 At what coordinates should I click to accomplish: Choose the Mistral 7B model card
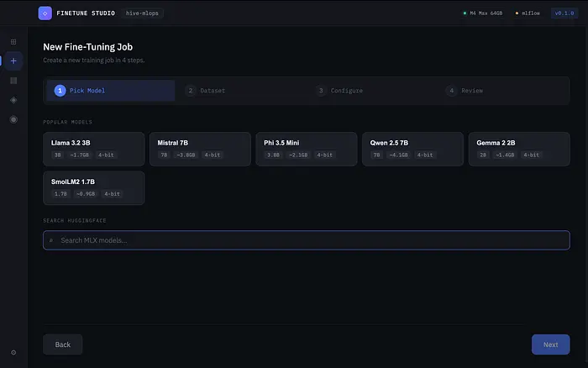(200, 149)
